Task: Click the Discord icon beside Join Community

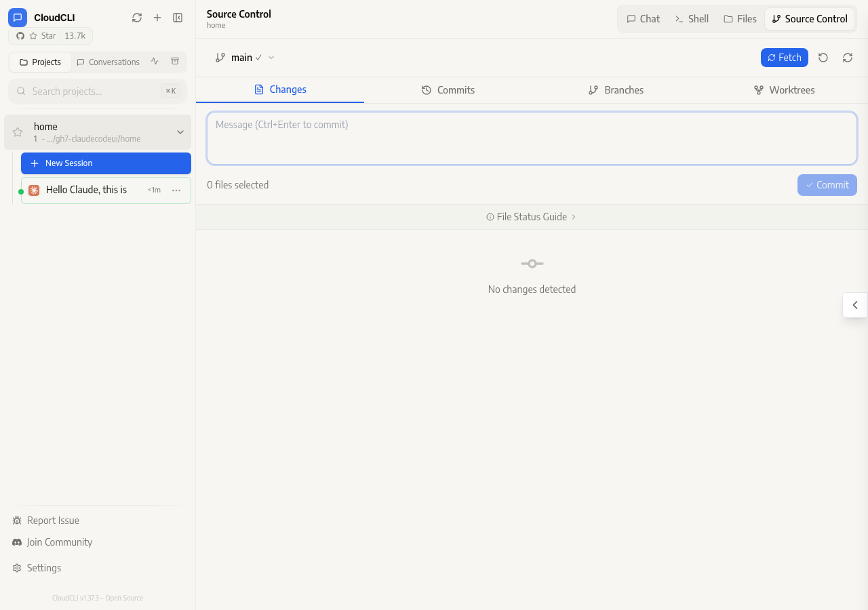Action: point(17,542)
